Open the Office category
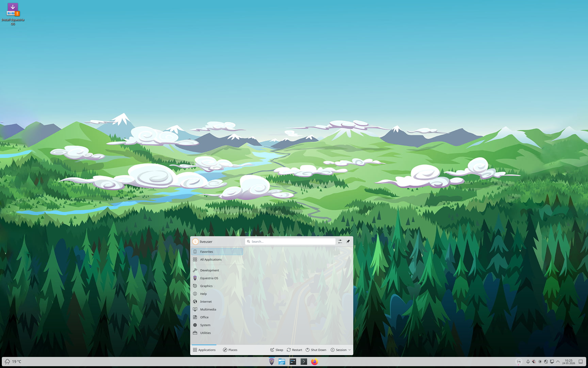This screenshot has height=368, width=588. 217,317
